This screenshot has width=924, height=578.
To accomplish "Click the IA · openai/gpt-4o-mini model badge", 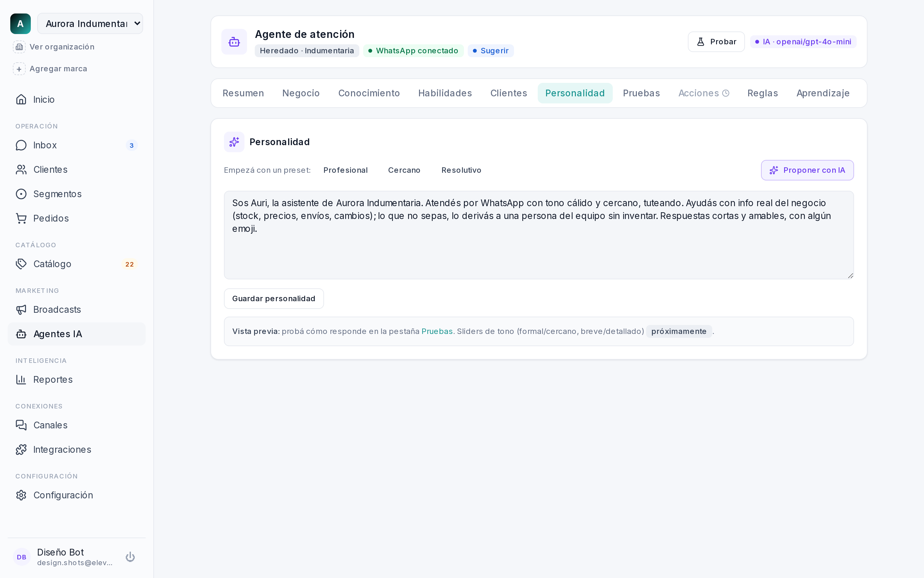I will (803, 42).
